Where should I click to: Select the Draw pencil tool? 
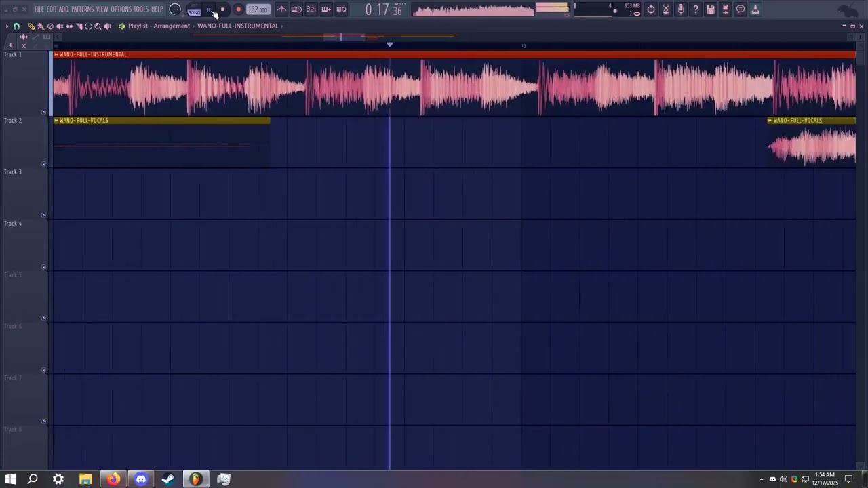click(x=31, y=26)
